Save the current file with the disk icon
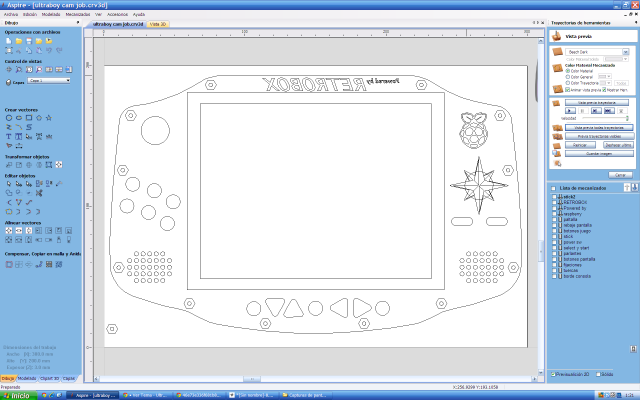 [x=29, y=41]
